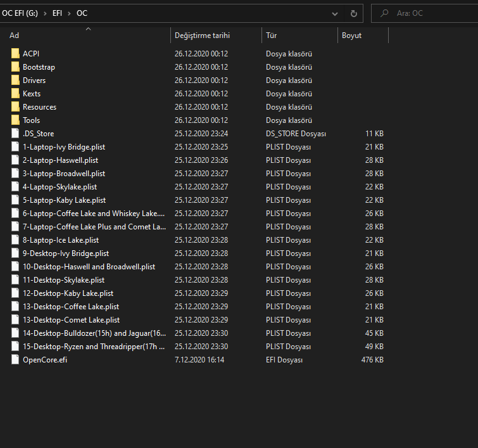This screenshot has width=478, height=448.
Task: Click file icon of 9-Desktop-Ivy Bridge.plist
Action: (15, 253)
